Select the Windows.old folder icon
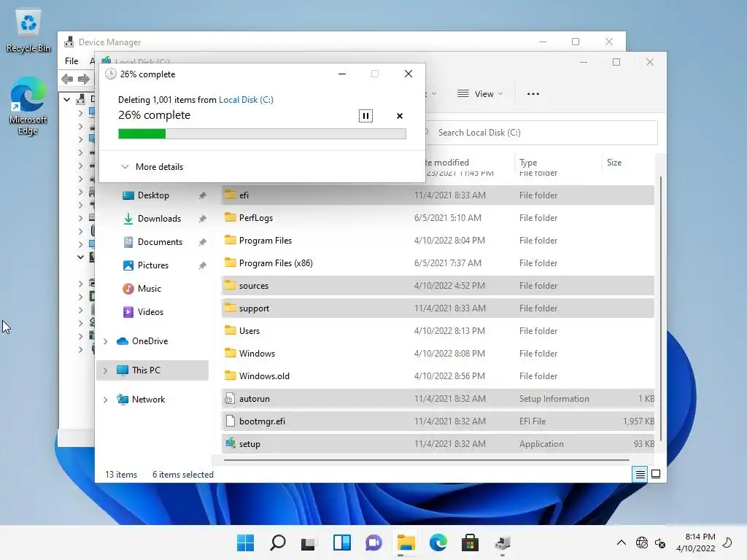747x560 pixels. [x=231, y=376]
